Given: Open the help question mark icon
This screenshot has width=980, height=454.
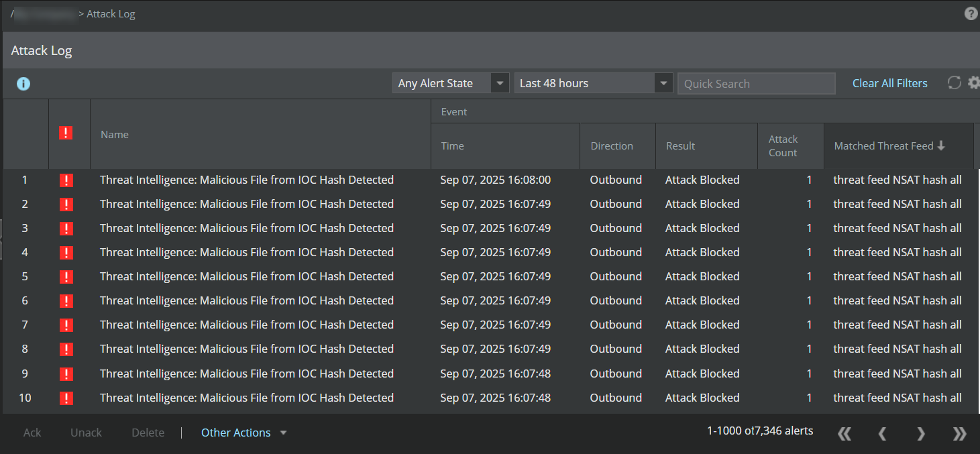Looking at the screenshot, I should (971, 13).
